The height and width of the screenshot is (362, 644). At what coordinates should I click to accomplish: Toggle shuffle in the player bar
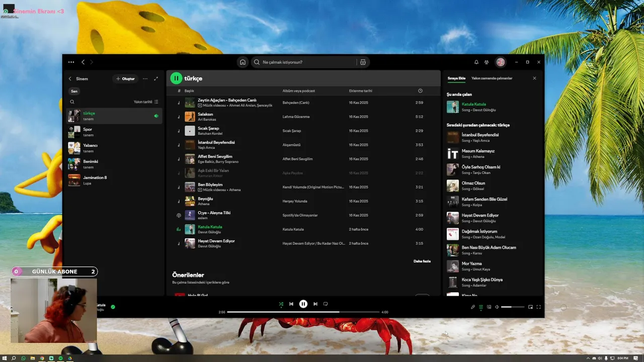[281, 304]
